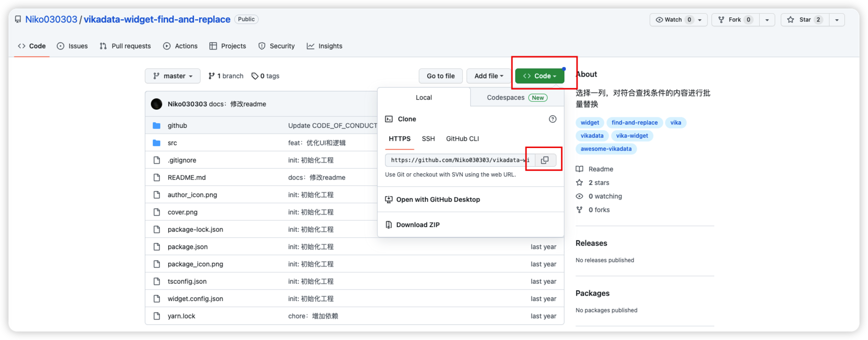
Task: Click the widget topic tag
Action: tap(590, 123)
